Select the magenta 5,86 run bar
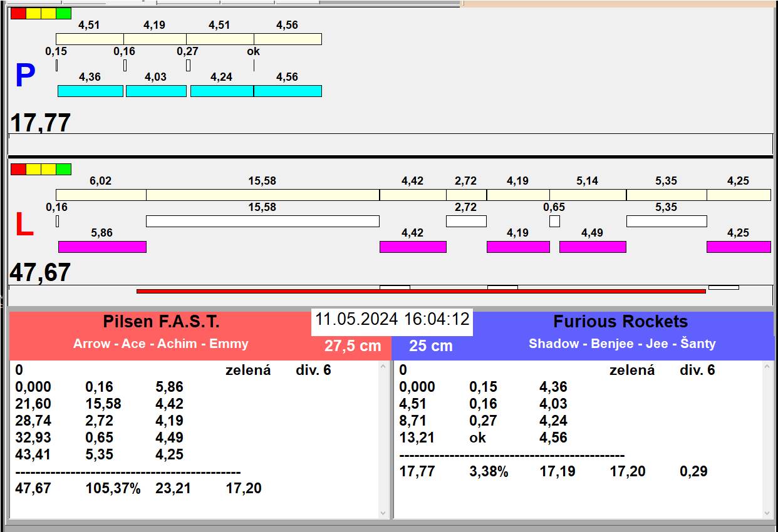This screenshot has height=532, width=778. 102,247
